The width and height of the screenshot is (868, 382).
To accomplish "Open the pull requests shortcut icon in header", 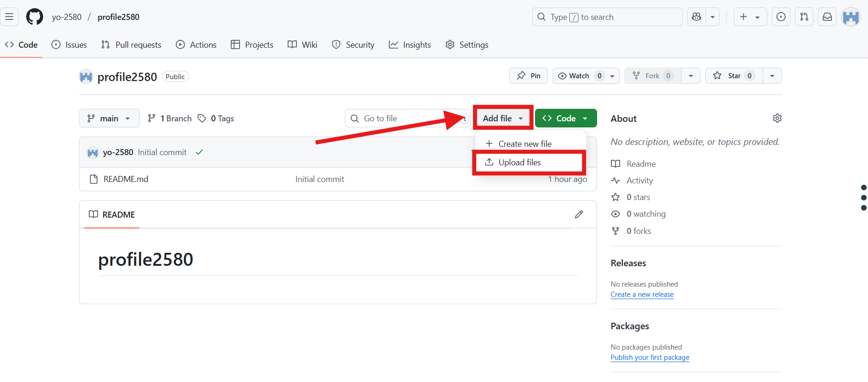I will 804,17.
